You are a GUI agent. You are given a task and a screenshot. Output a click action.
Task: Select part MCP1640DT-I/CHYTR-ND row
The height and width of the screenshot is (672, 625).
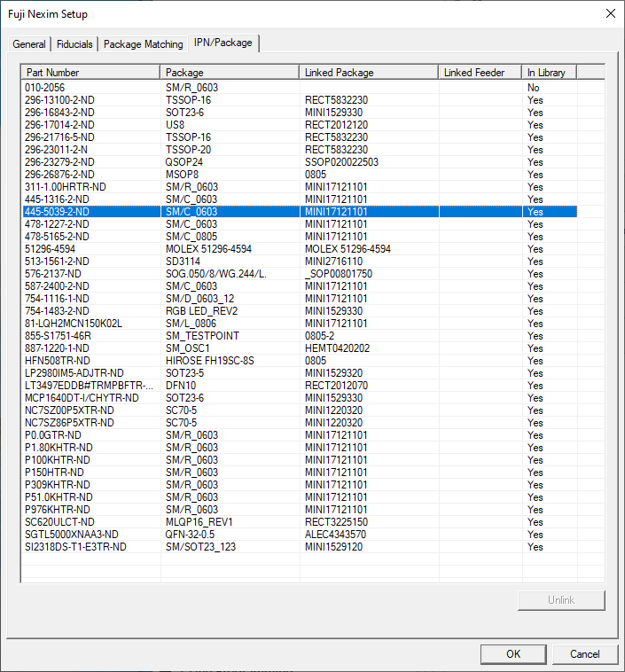point(300,398)
